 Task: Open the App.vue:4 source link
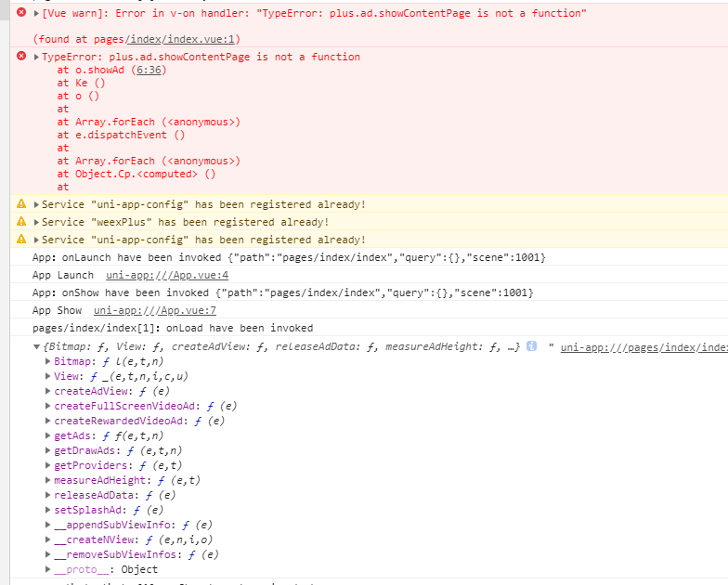(x=167, y=275)
